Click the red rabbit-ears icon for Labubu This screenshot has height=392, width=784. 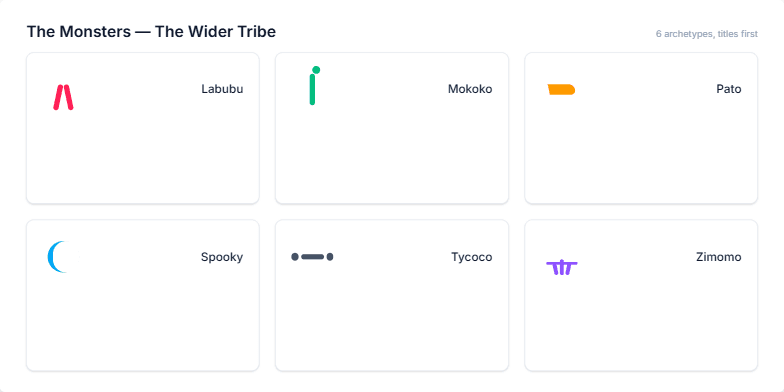tap(64, 98)
